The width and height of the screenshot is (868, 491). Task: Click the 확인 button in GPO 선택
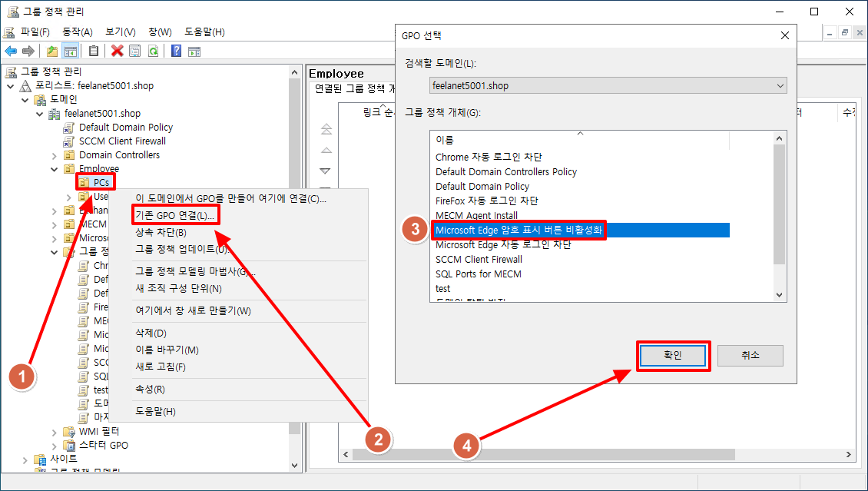[673, 356]
